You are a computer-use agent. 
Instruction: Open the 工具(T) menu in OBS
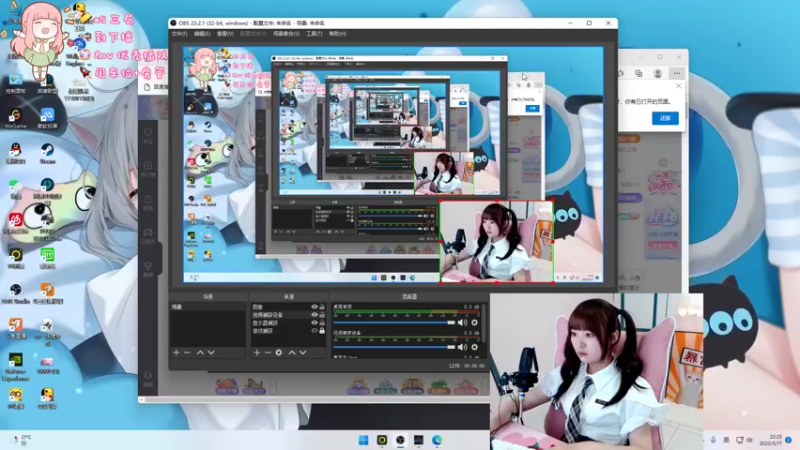(x=314, y=34)
